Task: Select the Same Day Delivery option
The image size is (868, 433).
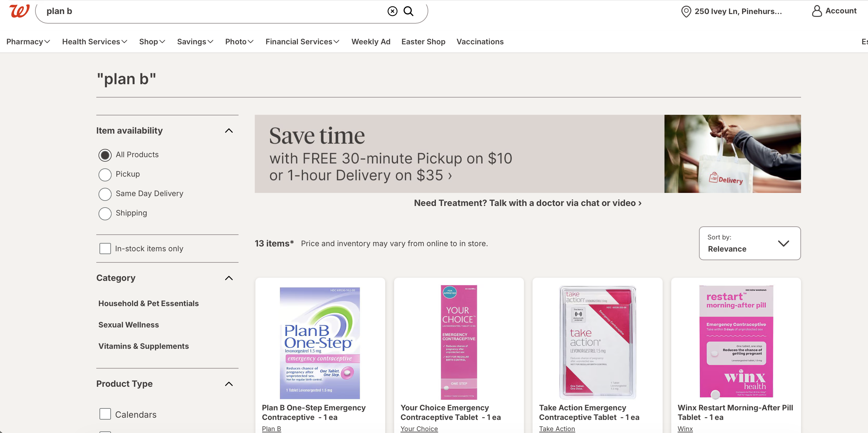Action: point(105,194)
